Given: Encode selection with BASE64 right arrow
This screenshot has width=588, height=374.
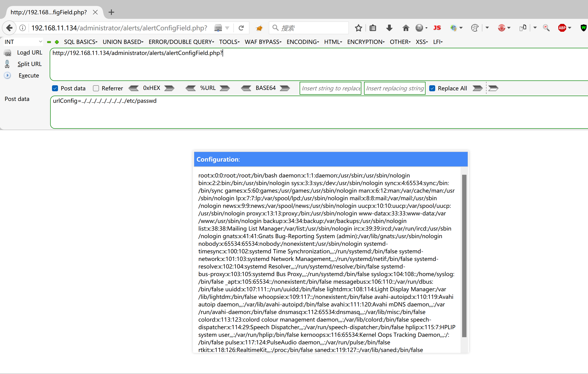Looking at the screenshot, I should tap(285, 88).
